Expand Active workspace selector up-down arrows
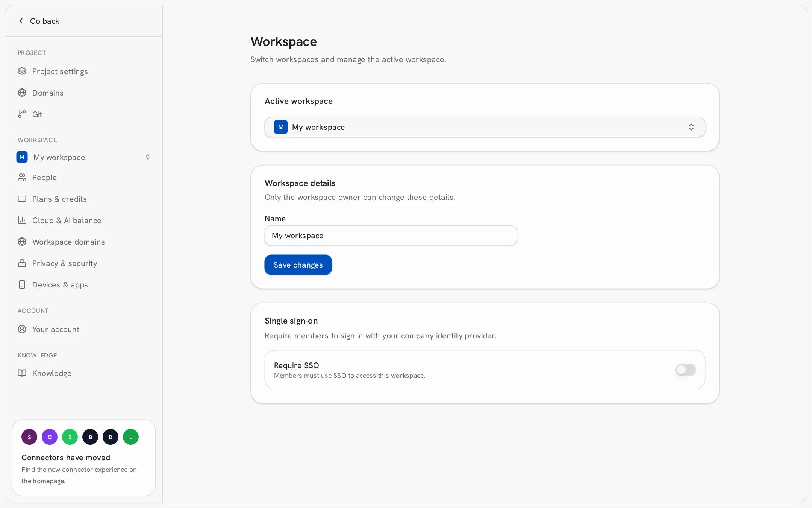The image size is (812, 508). click(x=691, y=127)
